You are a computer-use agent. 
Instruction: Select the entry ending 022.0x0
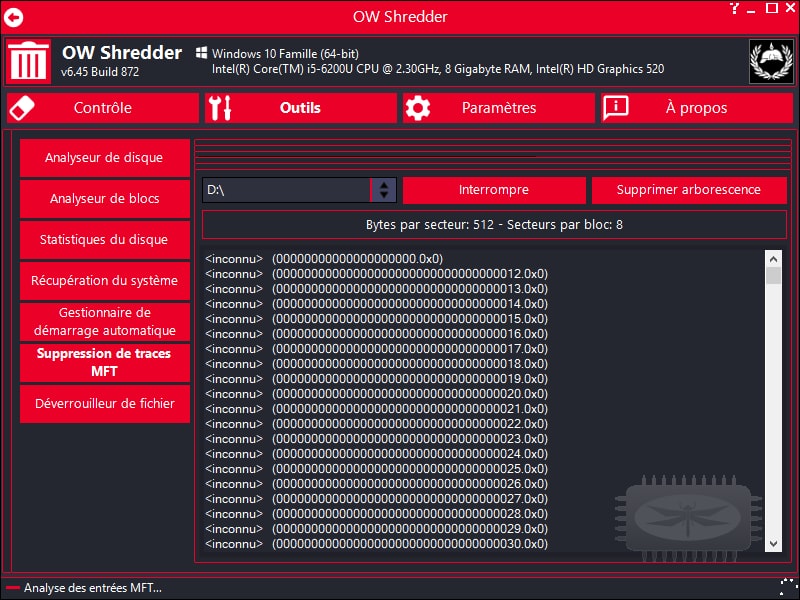[377, 424]
